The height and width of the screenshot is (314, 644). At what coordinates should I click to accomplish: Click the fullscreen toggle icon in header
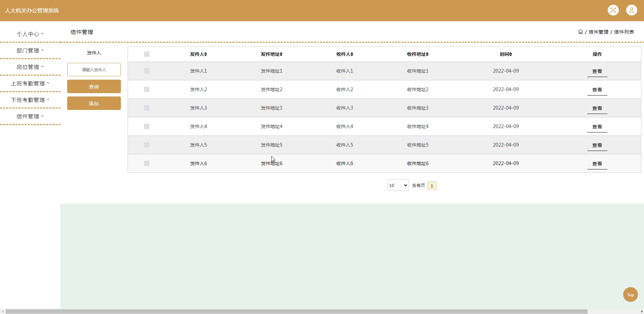[613, 10]
